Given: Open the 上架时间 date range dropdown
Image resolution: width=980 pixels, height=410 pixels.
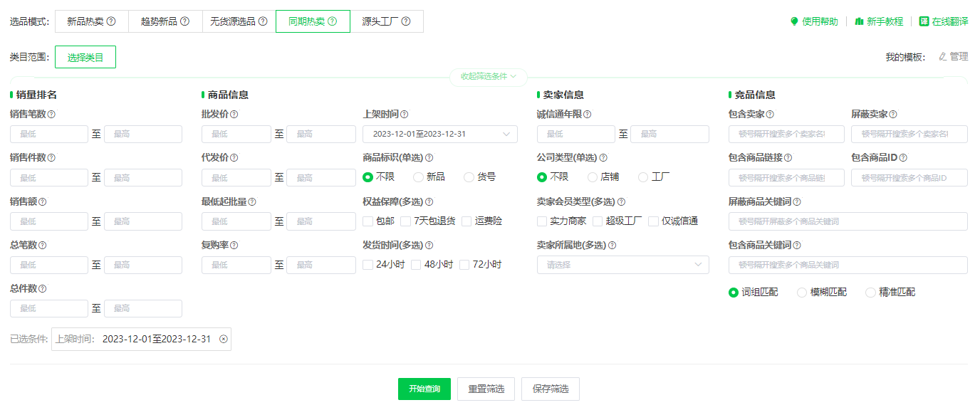Looking at the screenshot, I should (439, 134).
